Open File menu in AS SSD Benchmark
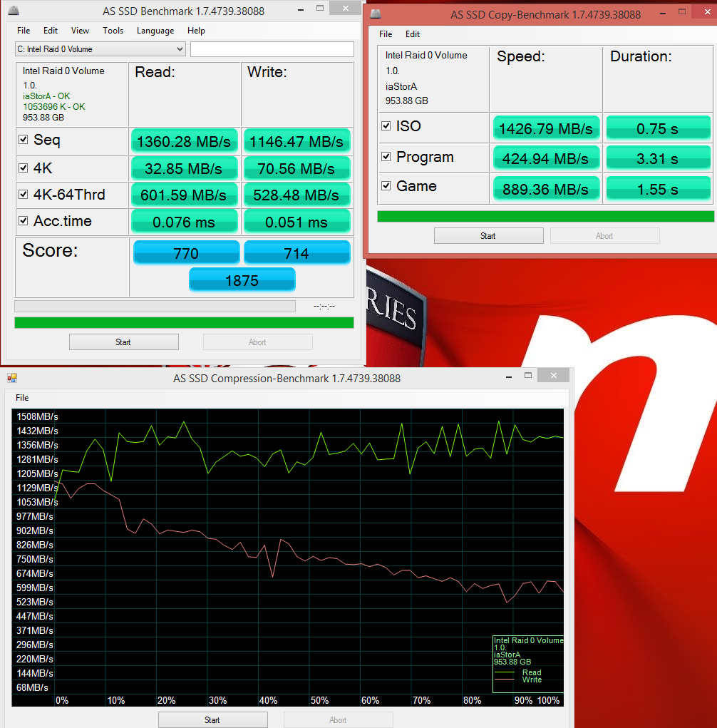 click(24, 30)
